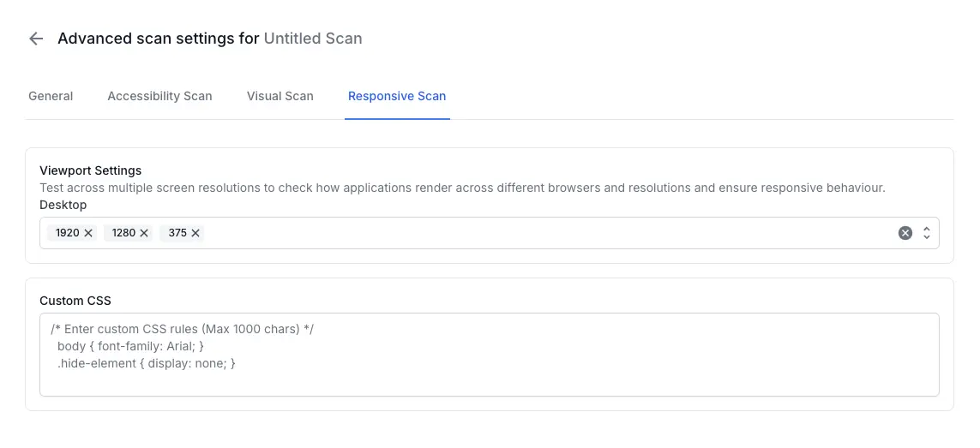
Task: Click the Viewport Settings heading
Action: [91, 170]
